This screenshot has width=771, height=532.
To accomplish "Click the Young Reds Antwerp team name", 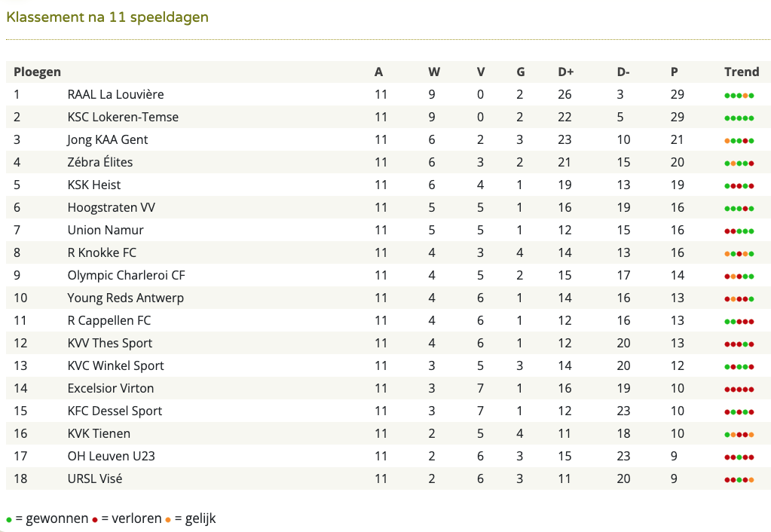I will tap(126, 298).
